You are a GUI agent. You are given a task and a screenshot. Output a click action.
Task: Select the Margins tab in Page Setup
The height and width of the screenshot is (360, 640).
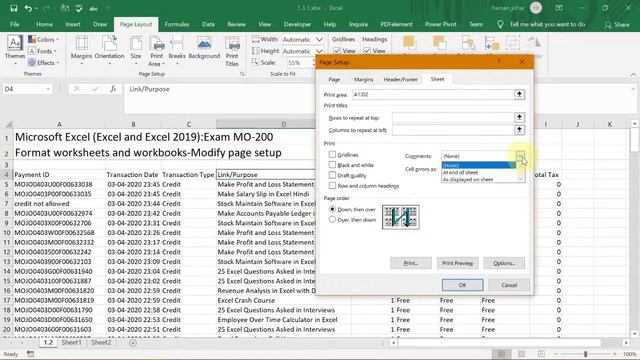tap(363, 80)
